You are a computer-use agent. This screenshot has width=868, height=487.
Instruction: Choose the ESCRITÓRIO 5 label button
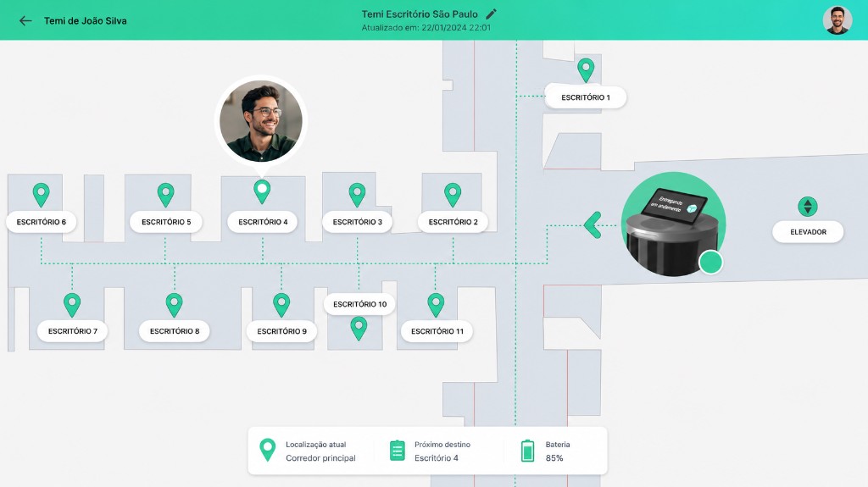(166, 222)
